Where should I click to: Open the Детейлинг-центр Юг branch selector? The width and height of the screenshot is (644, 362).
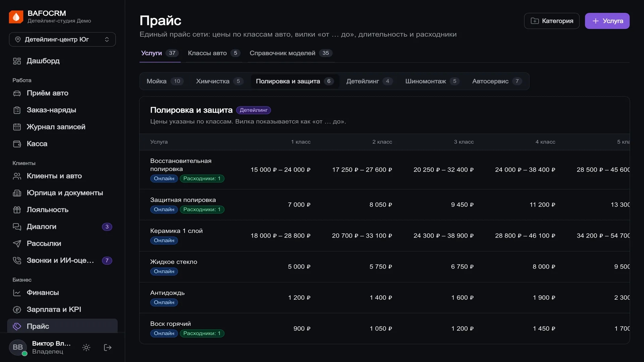pos(62,40)
